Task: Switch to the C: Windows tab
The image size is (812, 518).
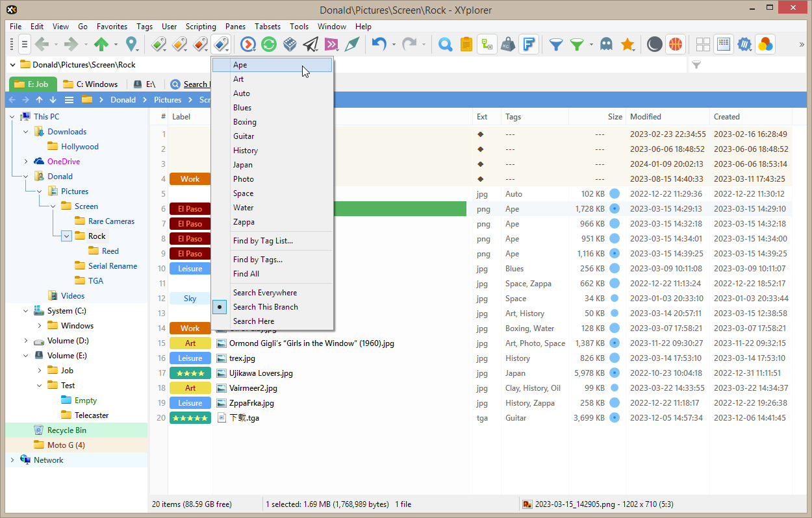Action: (x=91, y=84)
